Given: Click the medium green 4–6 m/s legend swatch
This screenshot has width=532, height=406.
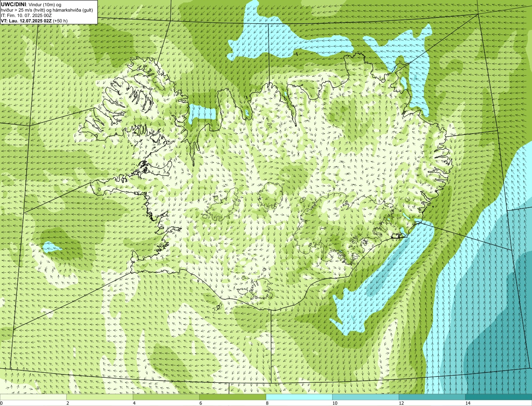Looking at the screenshot, I should (166, 397).
